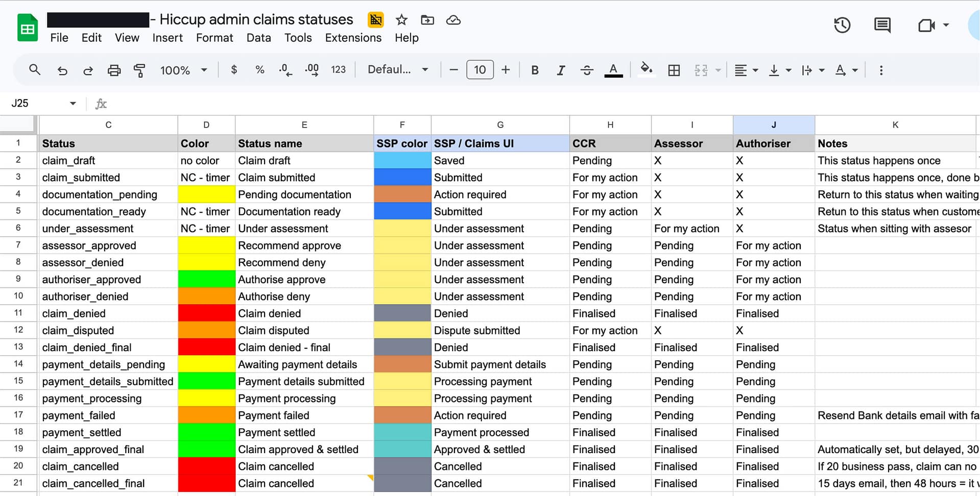Image resolution: width=980 pixels, height=496 pixels.
Task: Open the Extensions menu
Action: pyautogui.click(x=353, y=38)
